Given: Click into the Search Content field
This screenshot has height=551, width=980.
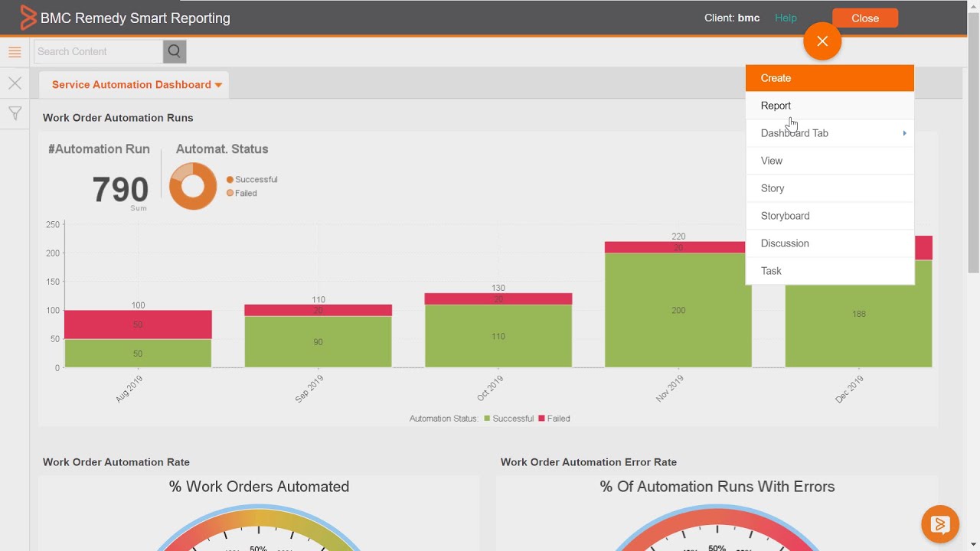Looking at the screenshot, I should point(99,51).
